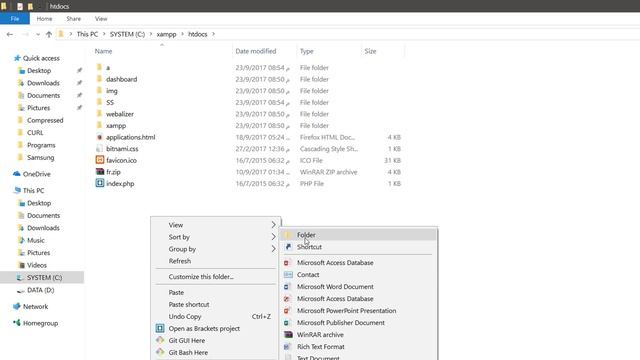Click the WinRAR archive icon in submenu

pos(288,334)
